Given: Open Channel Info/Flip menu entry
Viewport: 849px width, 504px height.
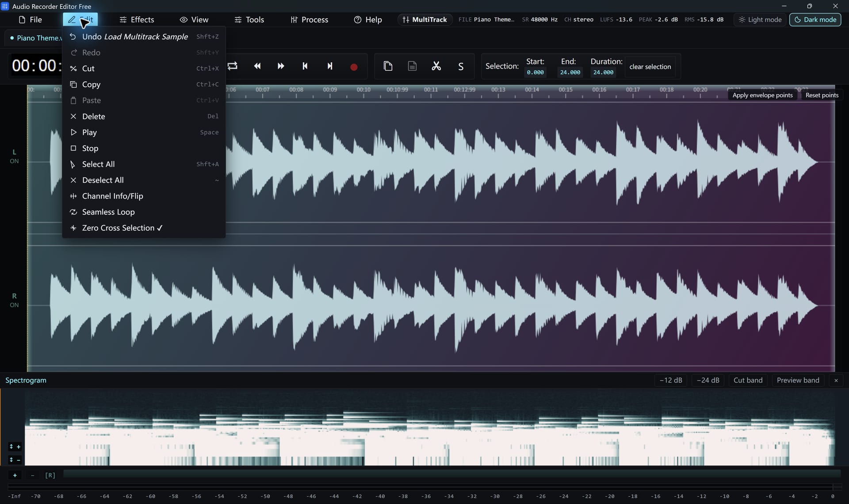Looking at the screenshot, I should 144,196.
